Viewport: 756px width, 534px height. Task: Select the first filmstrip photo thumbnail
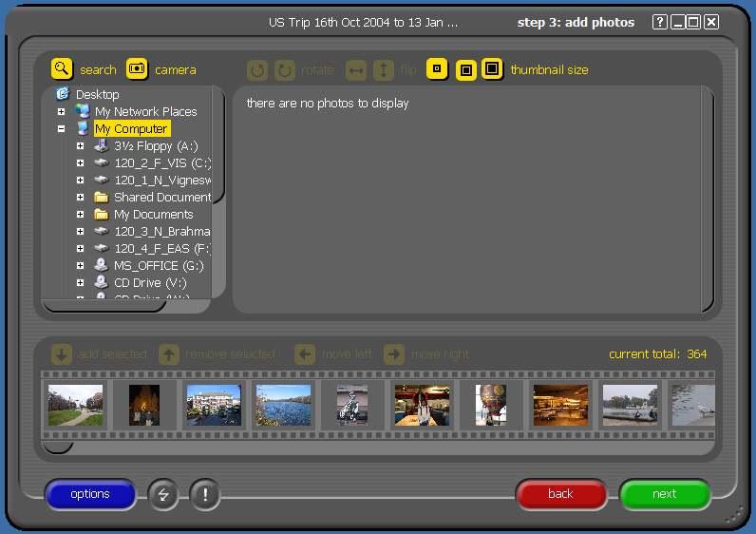tap(76, 405)
